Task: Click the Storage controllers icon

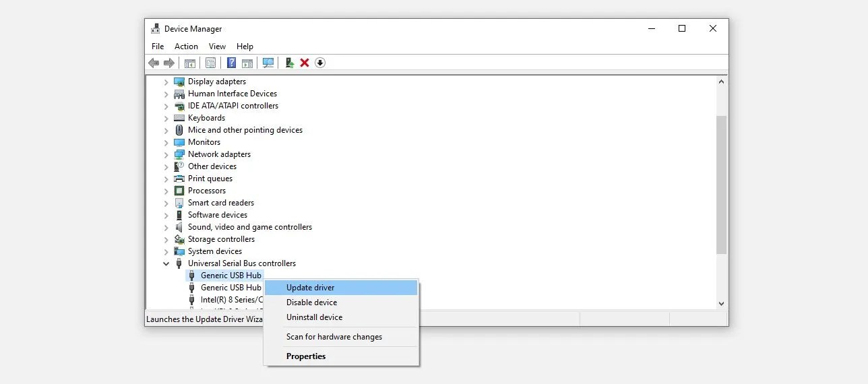Action: pos(179,239)
